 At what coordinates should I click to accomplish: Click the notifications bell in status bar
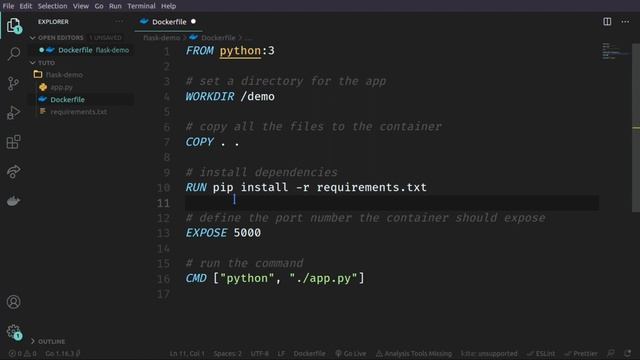628,353
